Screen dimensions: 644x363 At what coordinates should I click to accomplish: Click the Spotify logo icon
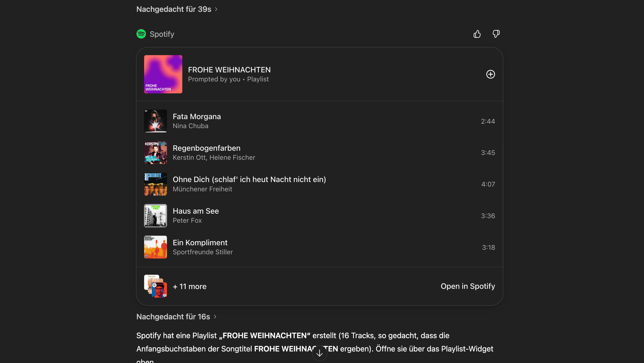(x=141, y=34)
